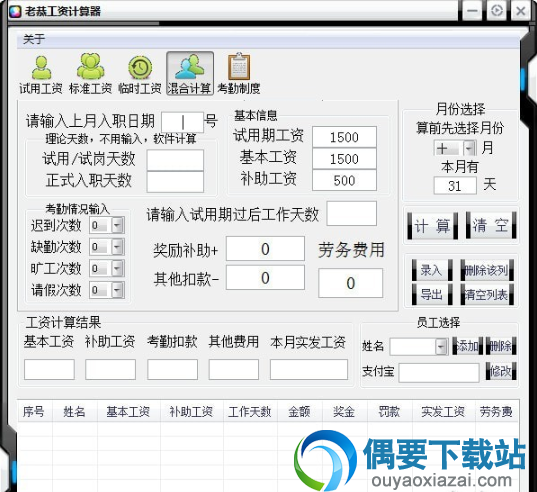Focus the 支付宝 input field
Viewport: 537px width, 492px height.
[x=439, y=373]
